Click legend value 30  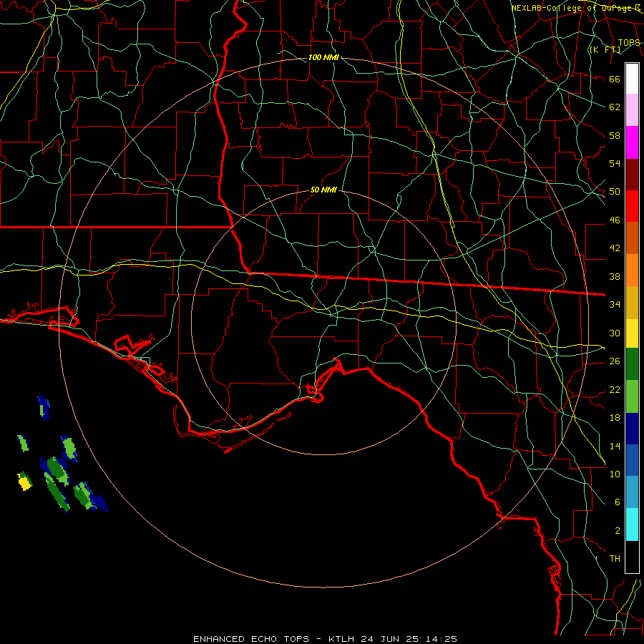tap(615, 333)
